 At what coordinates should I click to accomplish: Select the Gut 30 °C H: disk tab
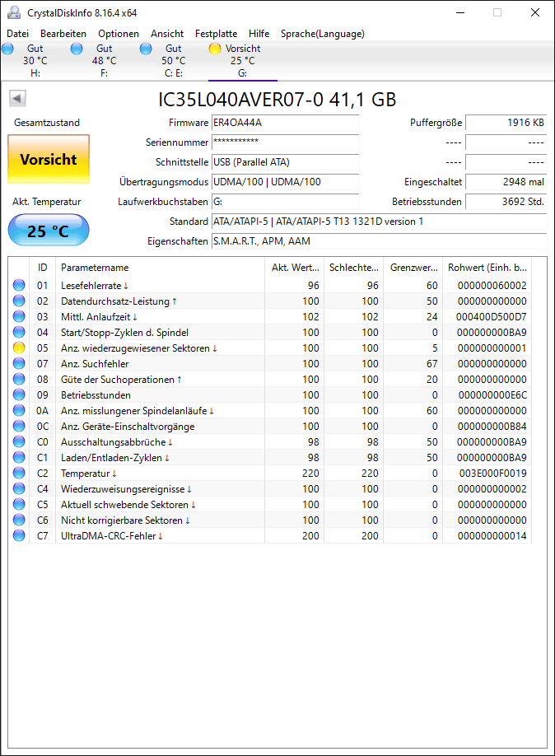tap(35, 61)
